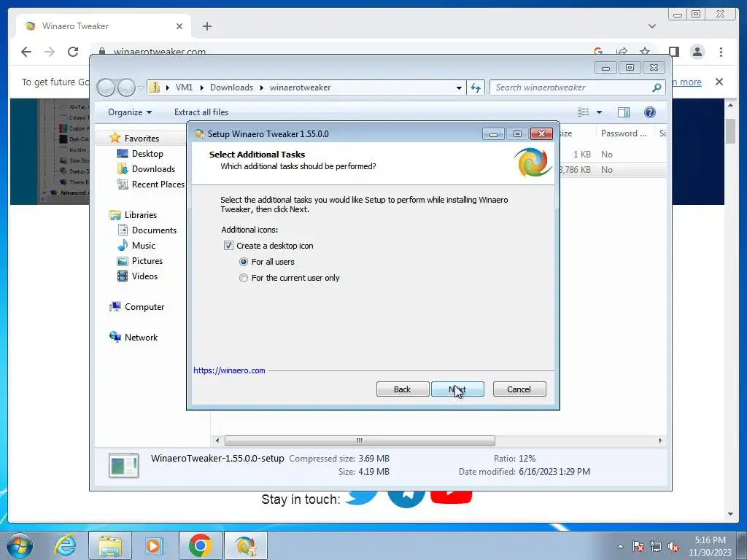Image resolution: width=747 pixels, height=560 pixels.
Task: Open Windows Media Player from the taskbar
Action: [x=153, y=545]
